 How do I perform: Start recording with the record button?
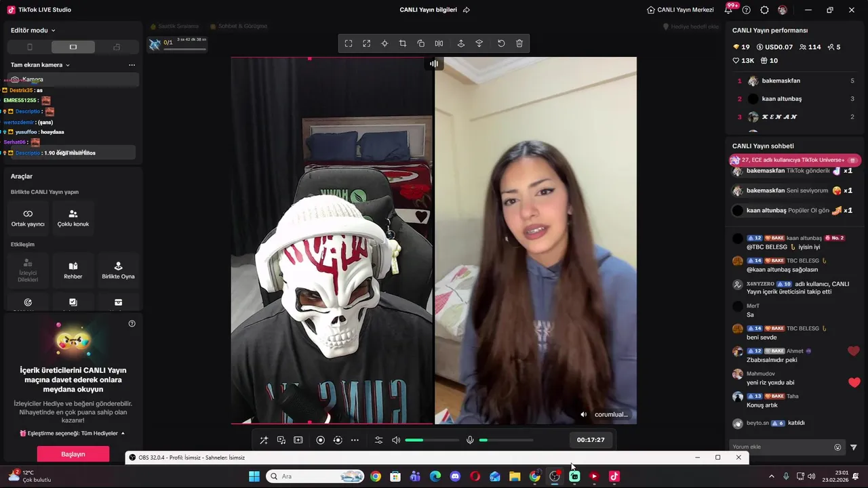point(320,440)
